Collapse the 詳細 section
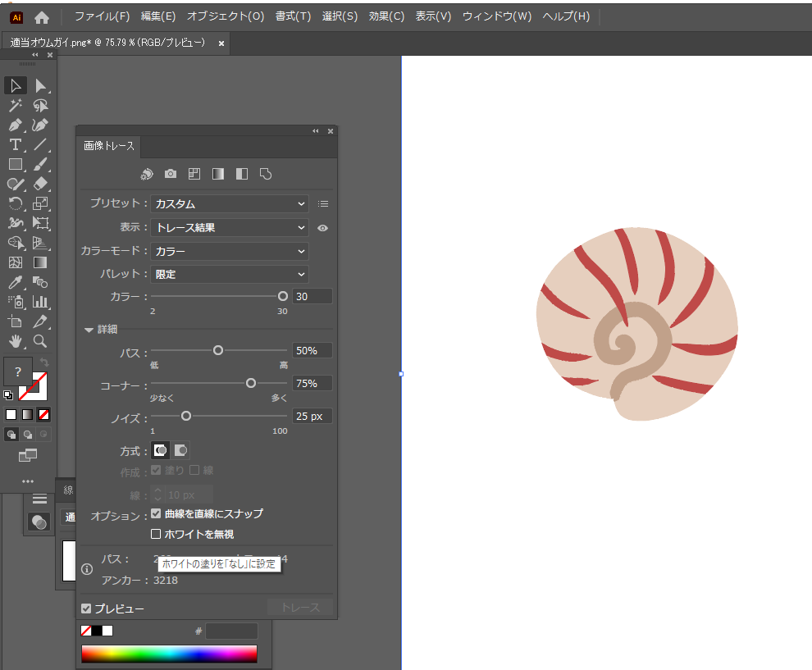 coord(89,330)
